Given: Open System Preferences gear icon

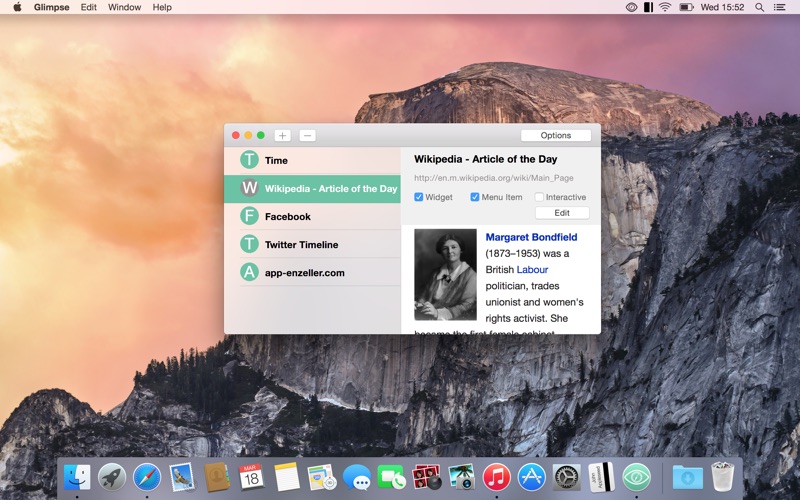Looking at the screenshot, I should (x=566, y=478).
